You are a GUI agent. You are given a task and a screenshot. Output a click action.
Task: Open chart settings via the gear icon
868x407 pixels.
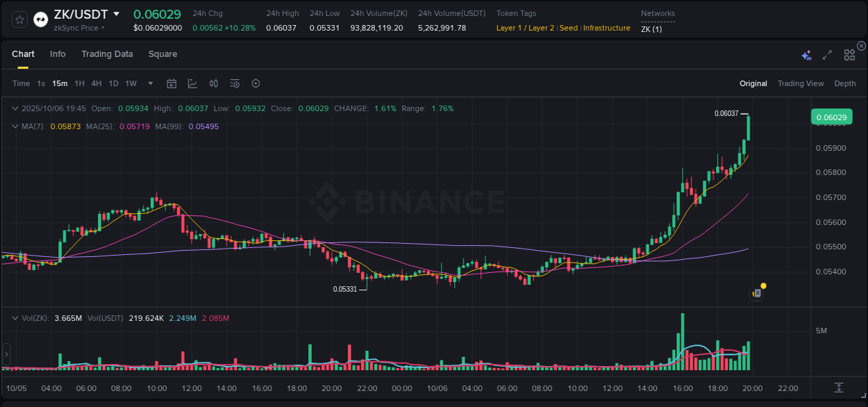point(256,83)
